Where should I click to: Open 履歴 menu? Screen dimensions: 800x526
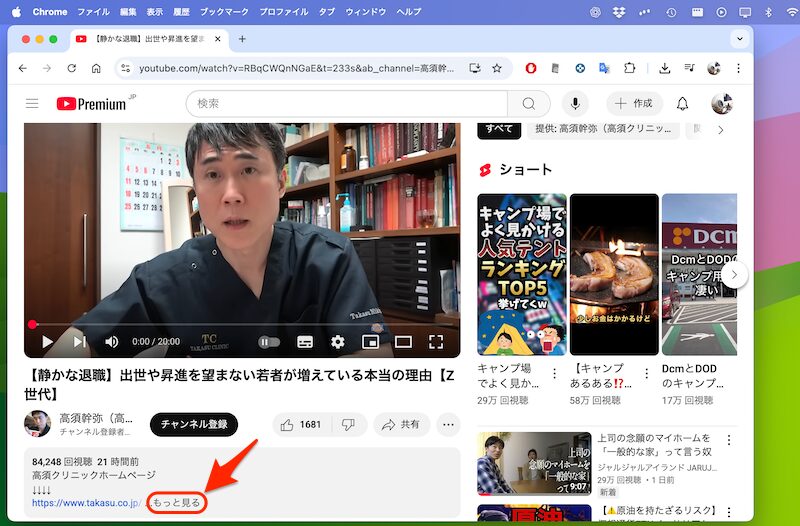point(181,11)
